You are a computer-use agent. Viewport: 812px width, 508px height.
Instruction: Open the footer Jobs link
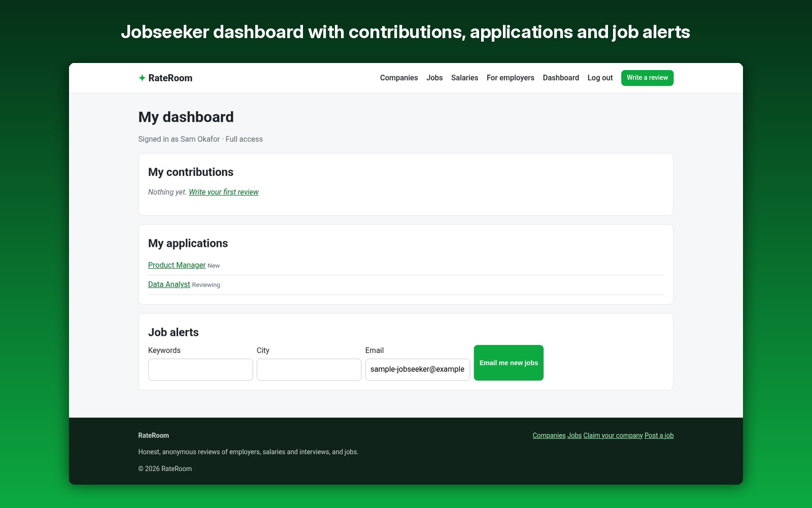(x=574, y=435)
